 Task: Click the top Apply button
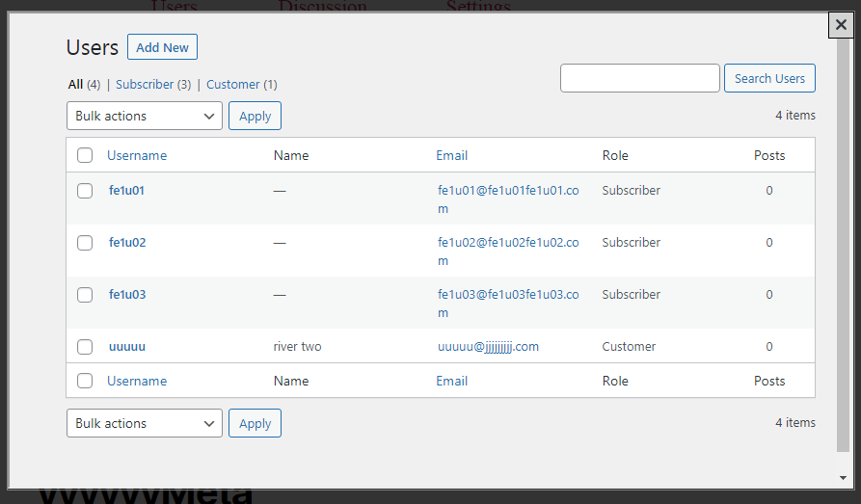tap(255, 116)
